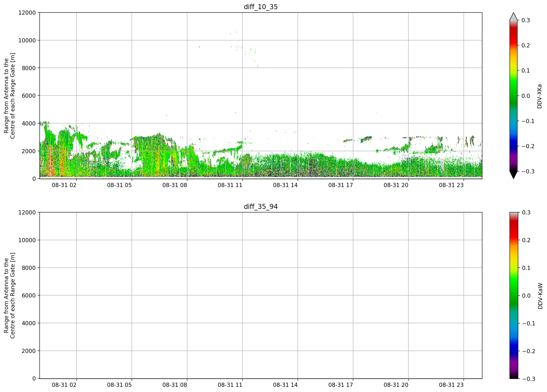547x392 pixels.
Task: Click the 6000 y-axis label of bottom plot
Action: coord(29,295)
